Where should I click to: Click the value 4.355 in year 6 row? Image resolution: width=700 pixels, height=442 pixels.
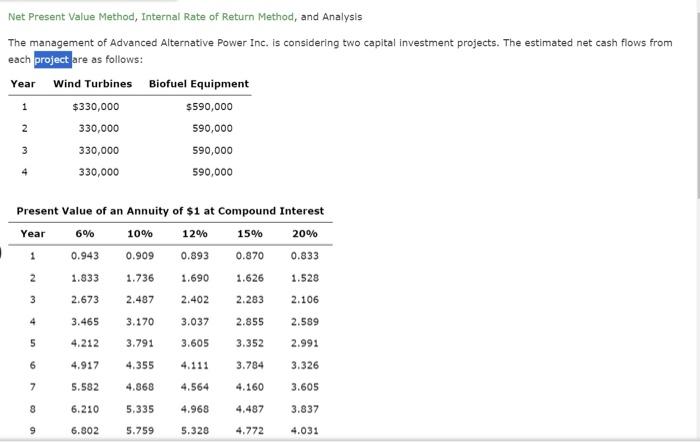pyautogui.click(x=140, y=366)
